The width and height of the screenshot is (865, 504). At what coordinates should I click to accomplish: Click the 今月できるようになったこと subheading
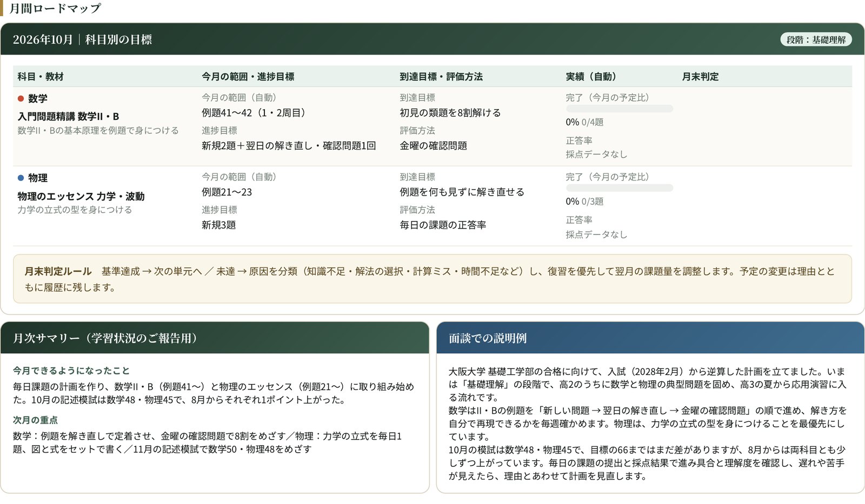point(71,371)
